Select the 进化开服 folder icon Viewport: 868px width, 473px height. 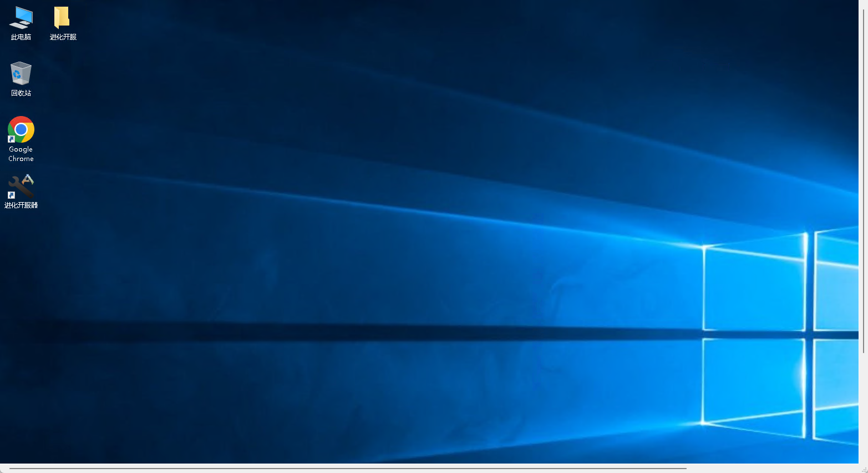(62, 18)
